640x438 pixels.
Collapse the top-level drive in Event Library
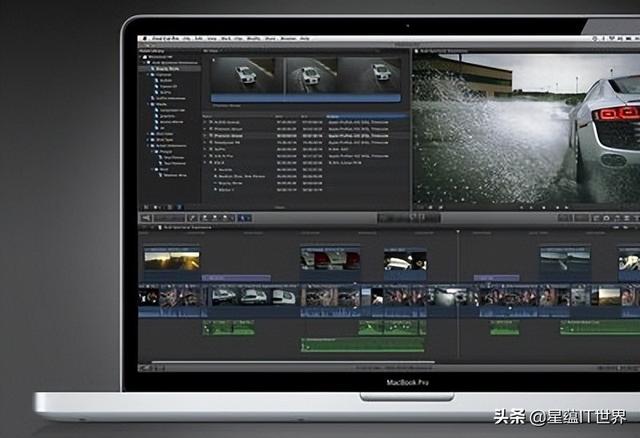(x=141, y=57)
